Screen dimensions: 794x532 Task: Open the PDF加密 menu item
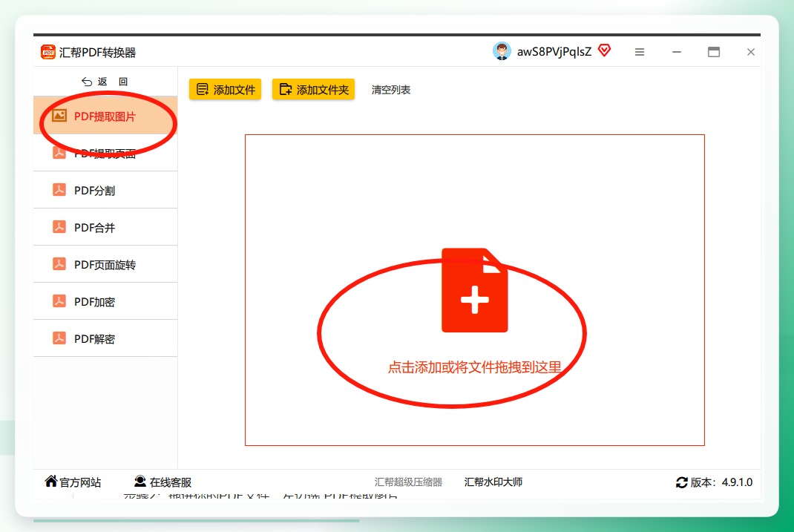[x=105, y=301]
